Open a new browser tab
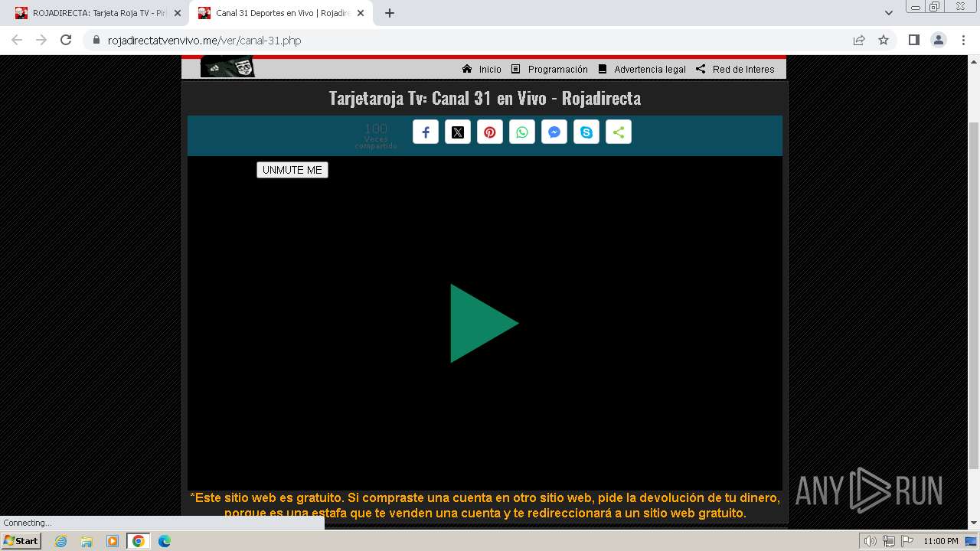 [390, 13]
